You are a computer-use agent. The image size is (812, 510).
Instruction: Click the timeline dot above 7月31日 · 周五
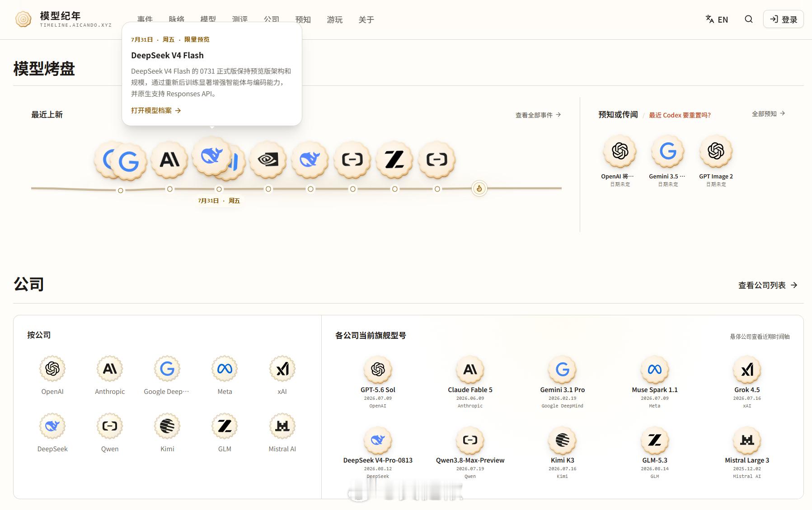click(x=219, y=189)
